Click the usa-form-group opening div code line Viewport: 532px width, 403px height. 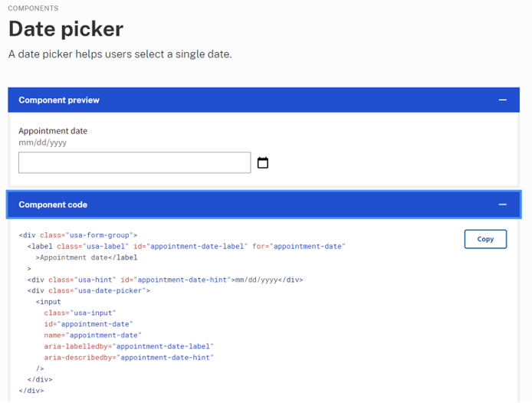(78, 235)
